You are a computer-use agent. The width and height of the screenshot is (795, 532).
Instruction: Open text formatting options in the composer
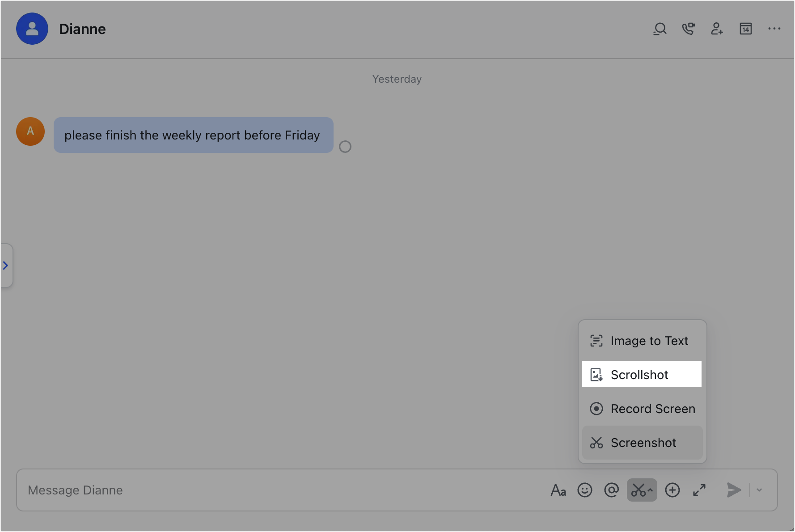click(558, 490)
